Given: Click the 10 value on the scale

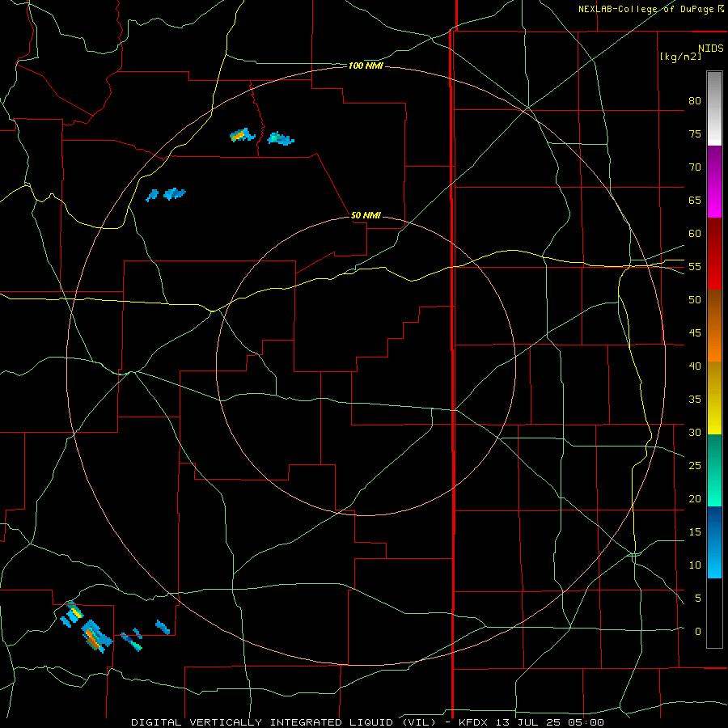Looking at the screenshot, I should (695, 565).
